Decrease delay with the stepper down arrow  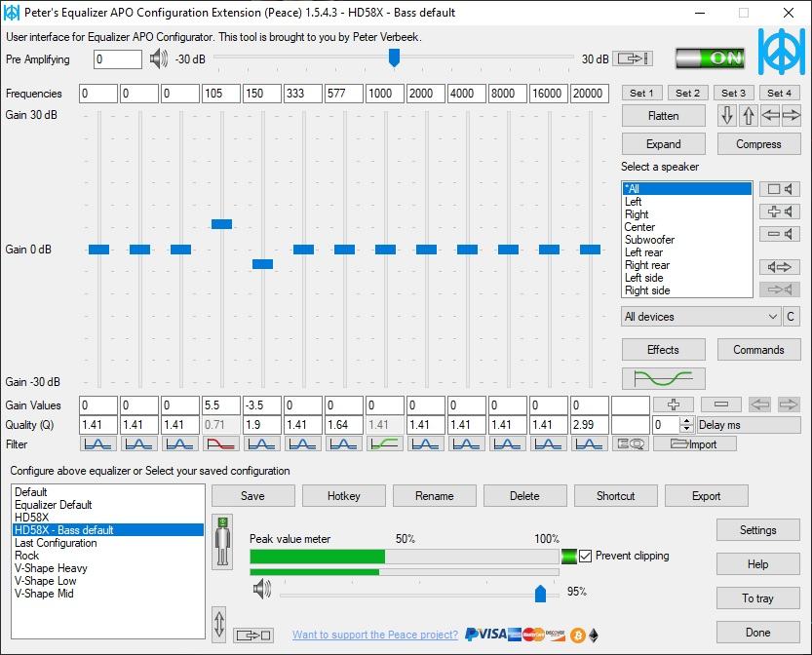[686, 429]
